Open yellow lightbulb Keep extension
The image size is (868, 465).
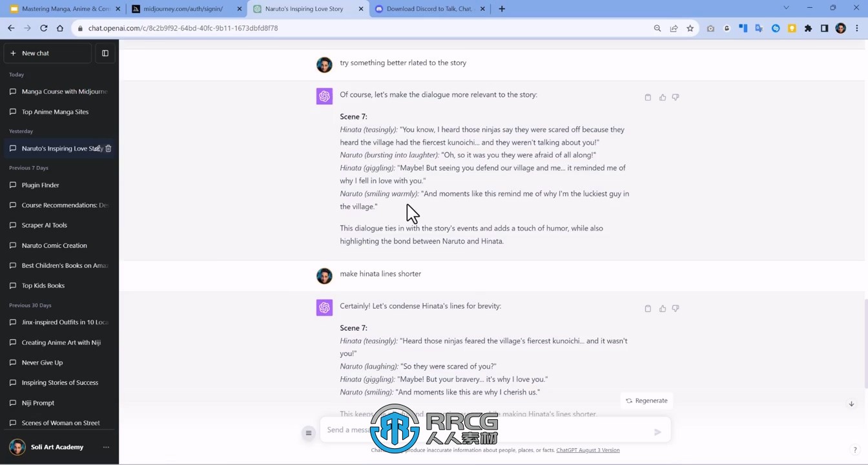(792, 28)
